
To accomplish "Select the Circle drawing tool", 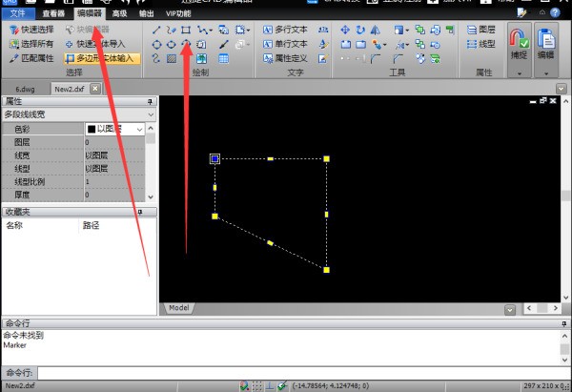I will 156,45.
